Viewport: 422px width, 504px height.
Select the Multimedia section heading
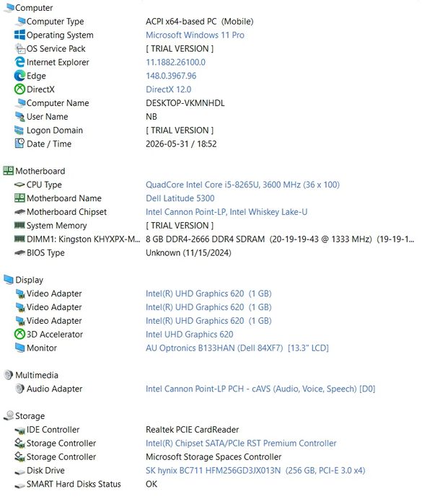click(x=37, y=375)
